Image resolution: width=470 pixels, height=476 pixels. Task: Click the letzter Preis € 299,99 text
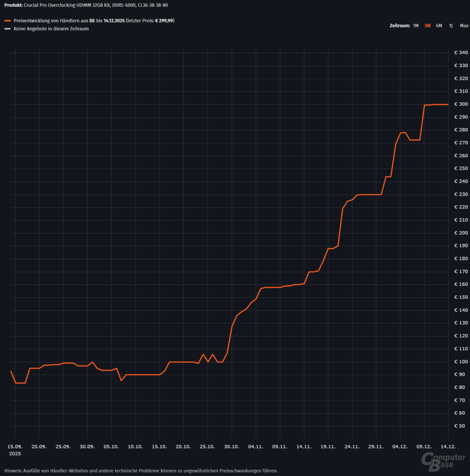[150, 21]
